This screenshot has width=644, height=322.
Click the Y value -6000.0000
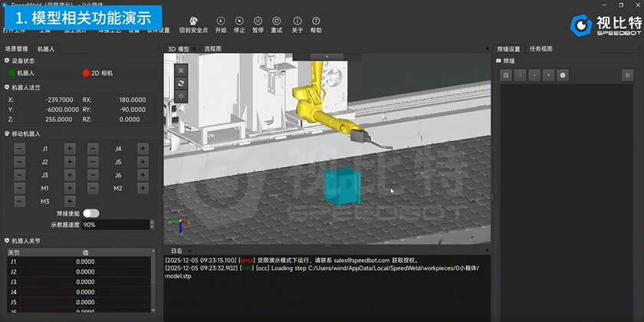coord(61,110)
